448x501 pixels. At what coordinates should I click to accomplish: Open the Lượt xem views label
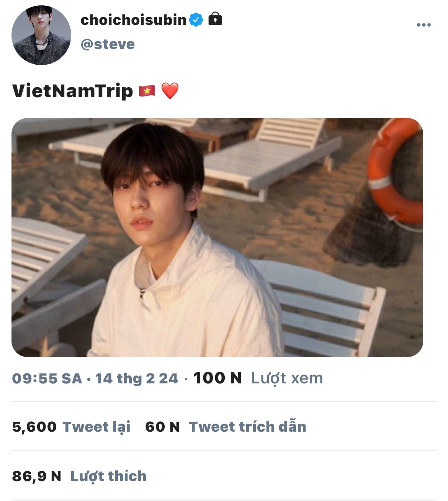pos(287,378)
